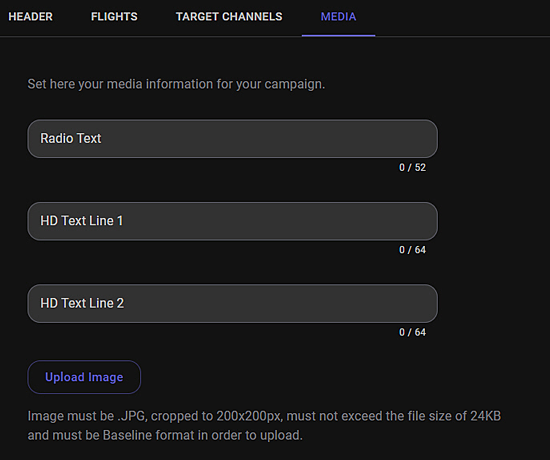550x460 pixels.
Task: Click the image .JPG requirements note
Action: [264, 426]
